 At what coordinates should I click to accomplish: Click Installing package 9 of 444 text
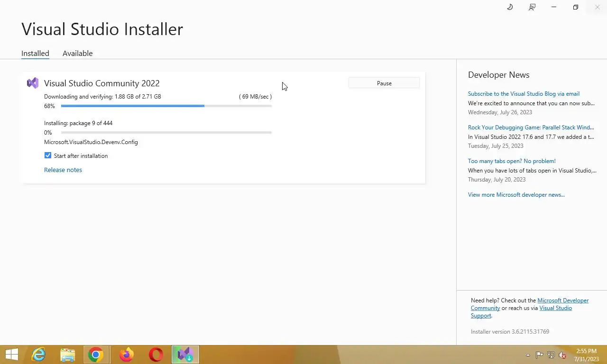tap(78, 123)
